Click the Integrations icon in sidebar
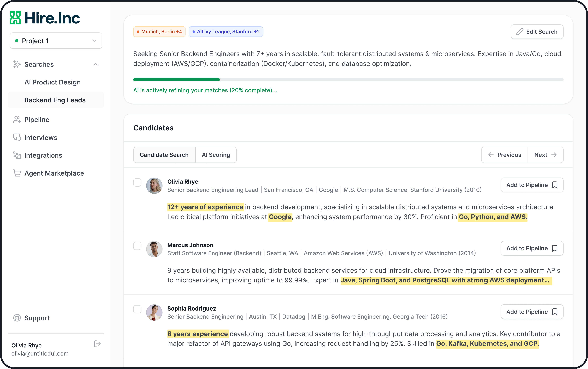The image size is (588, 369). point(17,155)
